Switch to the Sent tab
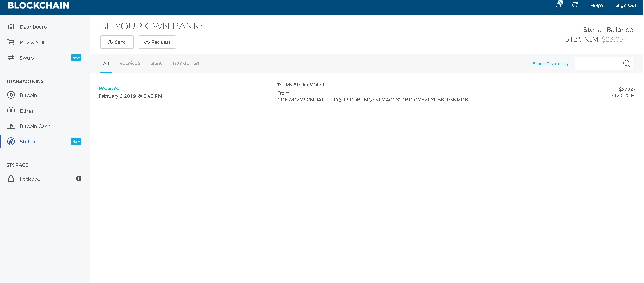The image size is (644, 283). tap(156, 63)
